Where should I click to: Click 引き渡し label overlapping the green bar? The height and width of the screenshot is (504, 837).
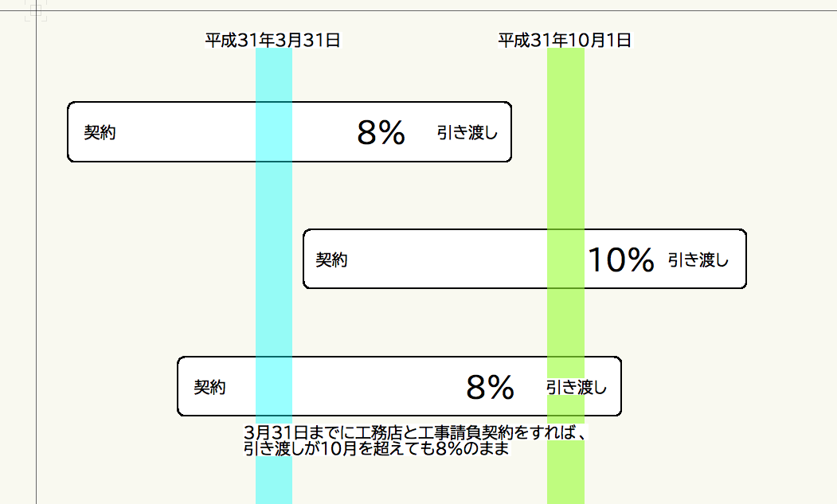click(x=577, y=388)
